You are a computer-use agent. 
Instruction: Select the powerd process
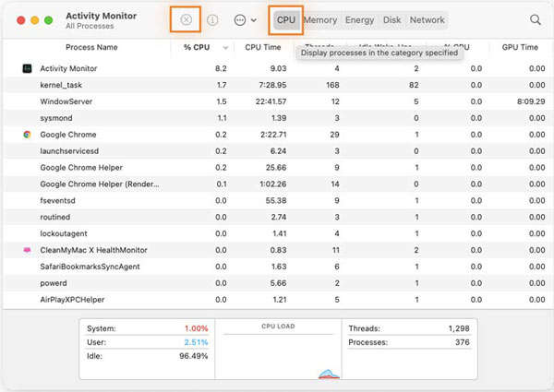[277, 283]
